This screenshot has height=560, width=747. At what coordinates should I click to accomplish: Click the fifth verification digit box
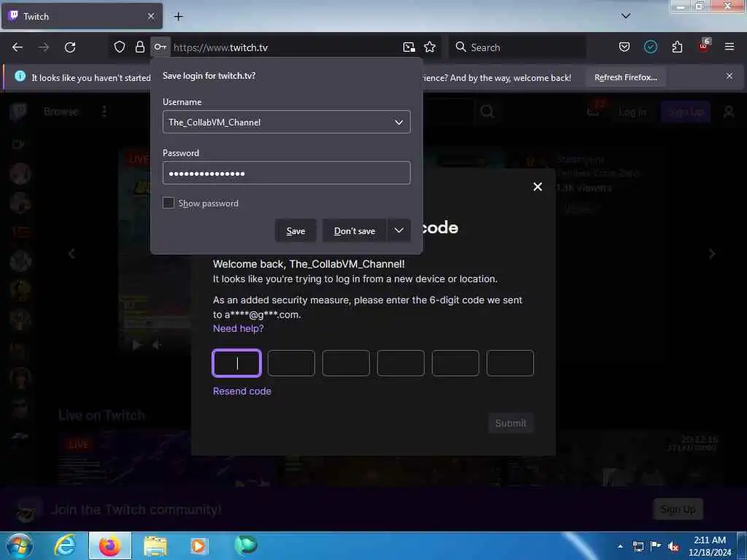tap(455, 363)
